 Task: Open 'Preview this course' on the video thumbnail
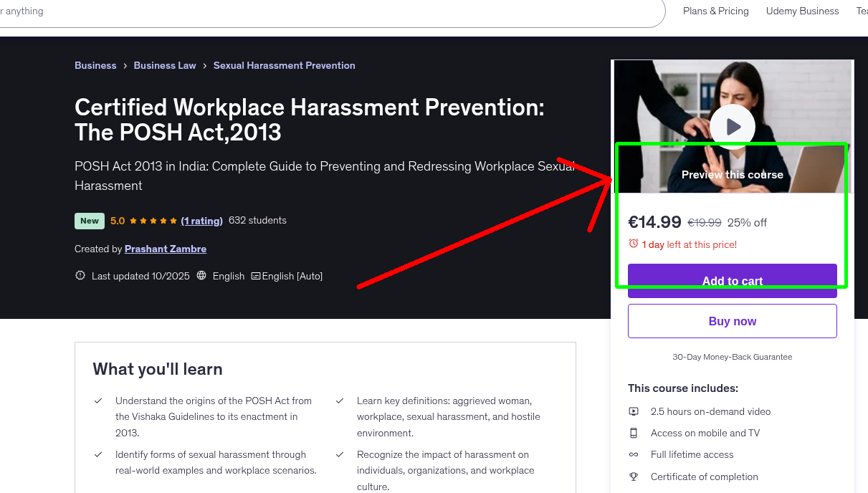[733, 174]
